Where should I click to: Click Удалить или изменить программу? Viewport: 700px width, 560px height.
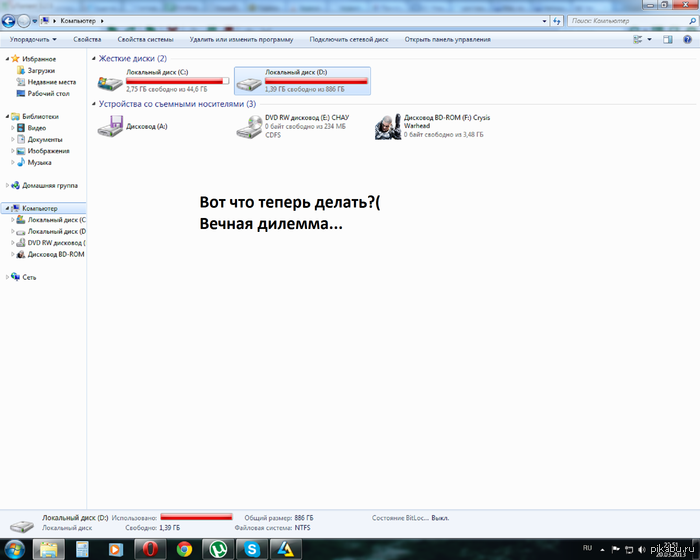(x=241, y=40)
